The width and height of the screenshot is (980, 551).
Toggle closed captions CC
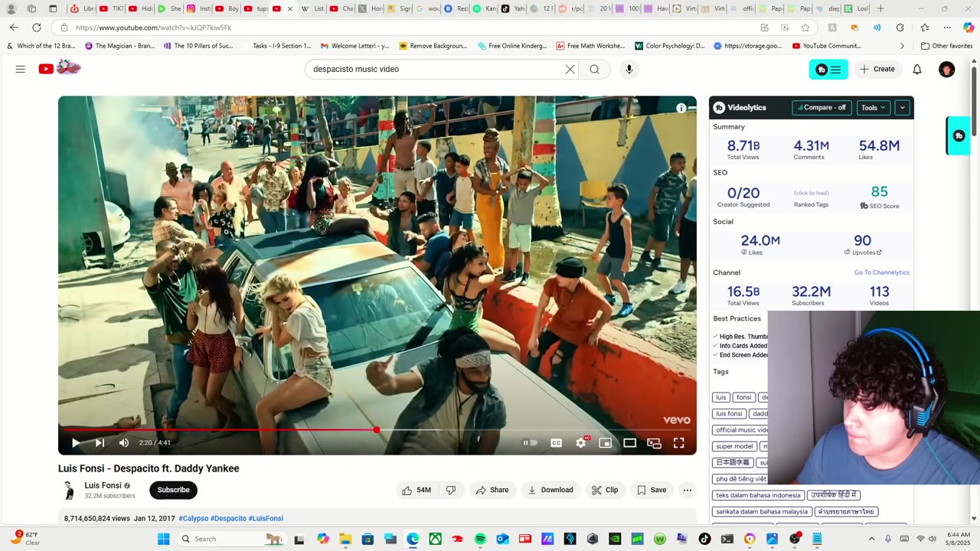pyautogui.click(x=557, y=442)
